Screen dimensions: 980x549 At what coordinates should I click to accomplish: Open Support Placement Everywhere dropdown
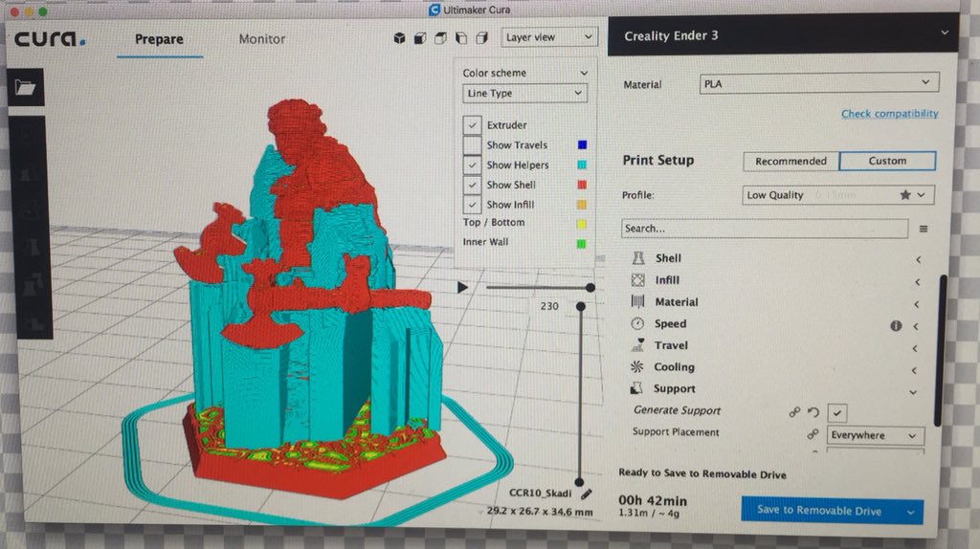(x=875, y=435)
